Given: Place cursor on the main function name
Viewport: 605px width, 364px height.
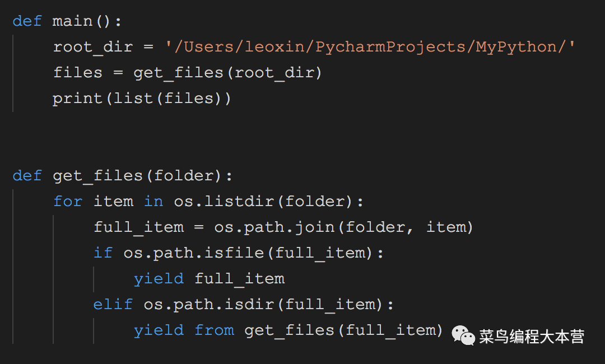Looking at the screenshot, I should click(x=72, y=21).
